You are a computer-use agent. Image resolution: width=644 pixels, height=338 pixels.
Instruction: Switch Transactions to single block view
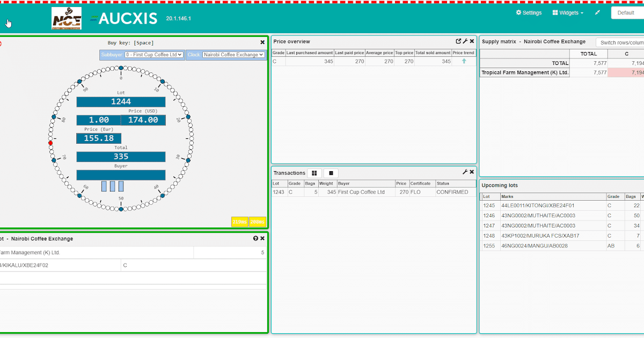click(x=331, y=173)
